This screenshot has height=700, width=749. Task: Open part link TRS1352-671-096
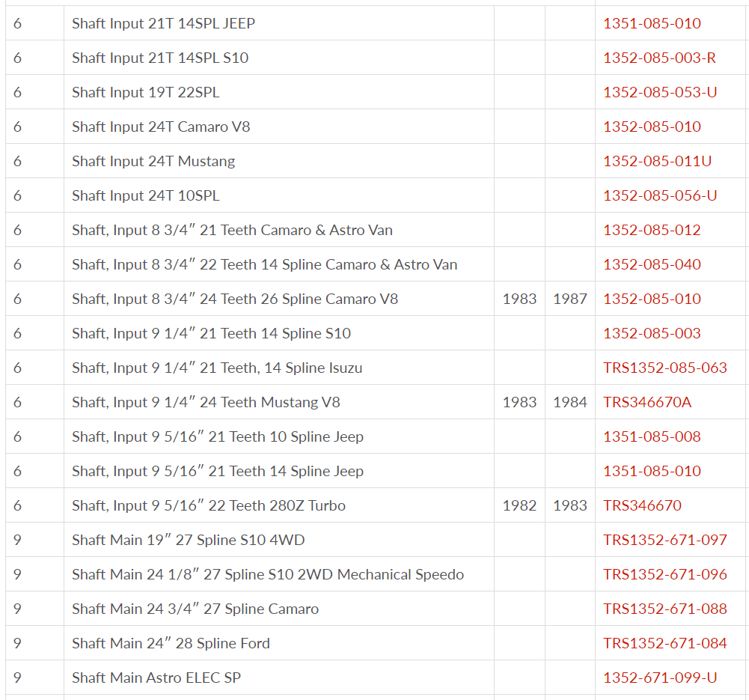click(x=665, y=574)
